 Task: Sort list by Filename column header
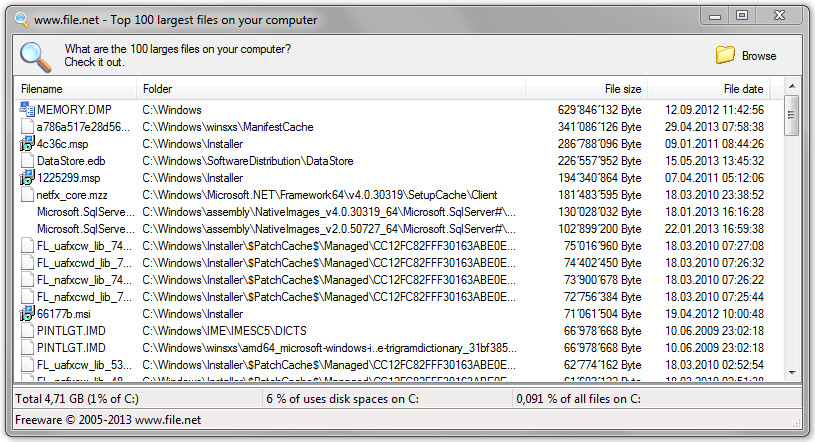tap(75, 89)
